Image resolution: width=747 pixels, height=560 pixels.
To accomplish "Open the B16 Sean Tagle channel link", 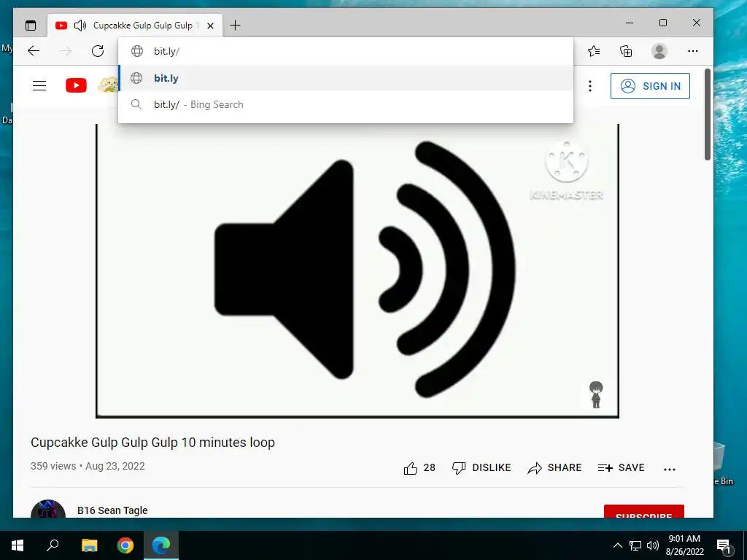I will coord(112,510).
